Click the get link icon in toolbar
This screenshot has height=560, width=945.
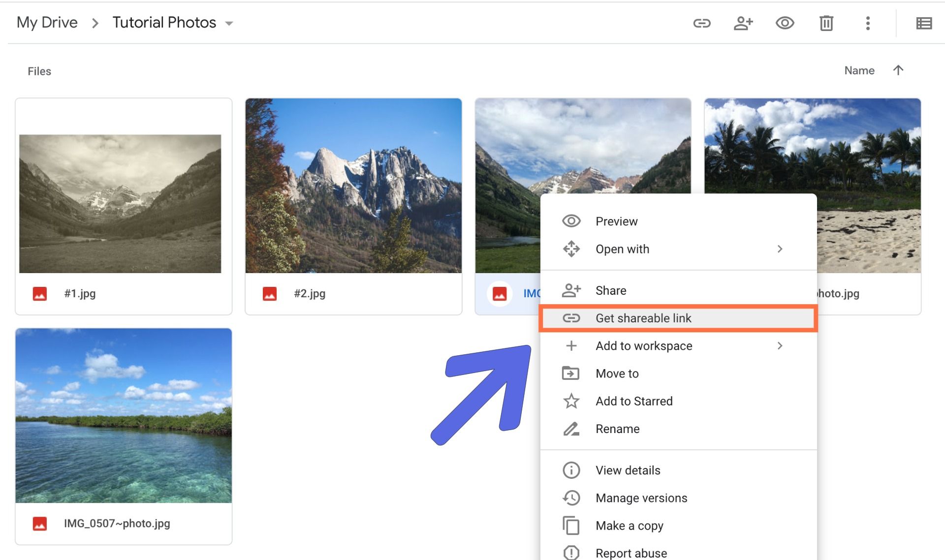pos(702,23)
